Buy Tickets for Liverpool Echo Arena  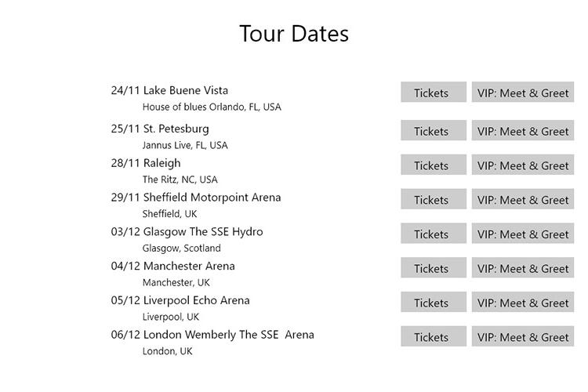(x=434, y=302)
